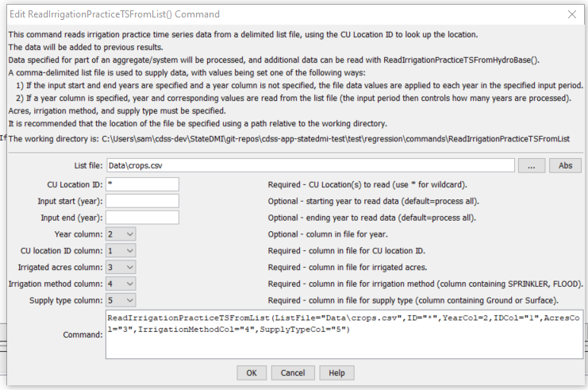Click the List file text field
Screen dimensions: 588x390
point(310,165)
